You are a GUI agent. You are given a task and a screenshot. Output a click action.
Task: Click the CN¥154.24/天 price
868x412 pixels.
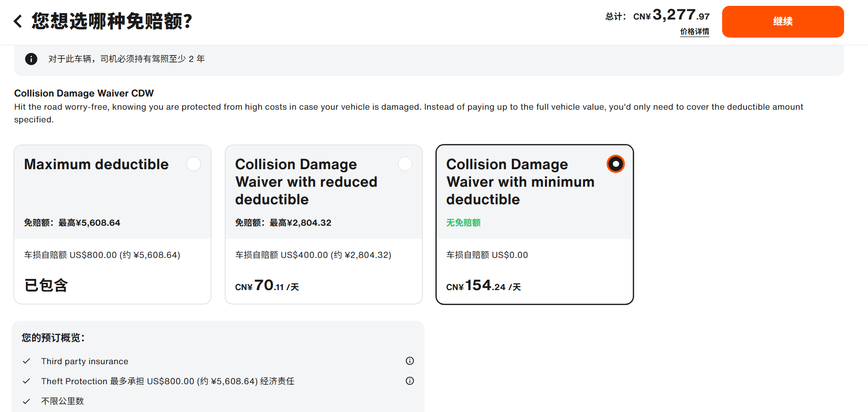[483, 286]
